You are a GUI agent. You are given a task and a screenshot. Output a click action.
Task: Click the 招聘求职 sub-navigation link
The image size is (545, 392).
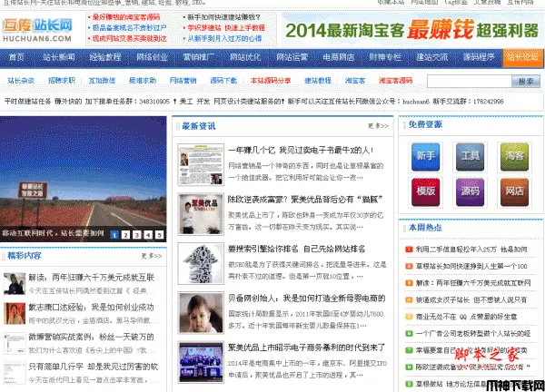click(62, 81)
